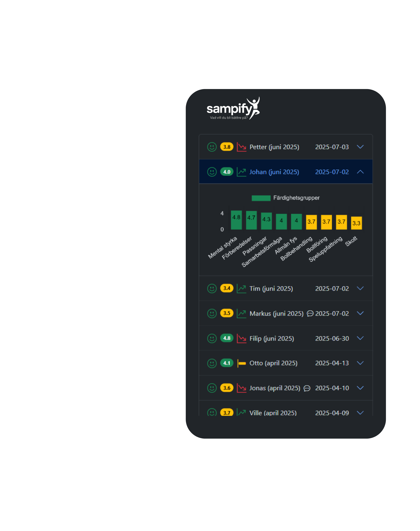The height and width of the screenshot is (531, 420).
Task: Click the smiley icon in Ville's row
Action: tap(212, 412)
